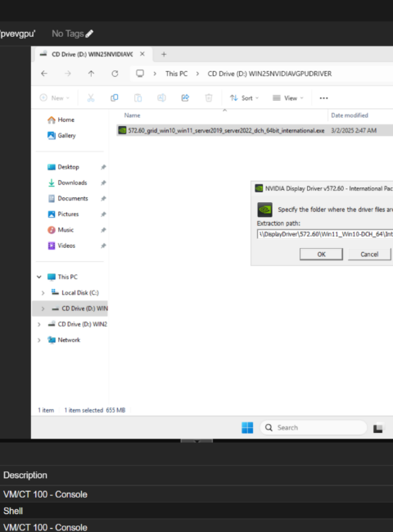The height and width of the screenshot is (532, 393).
Task: Click the Shell log row
Action: pyautogui.click(x=196, y=511)
